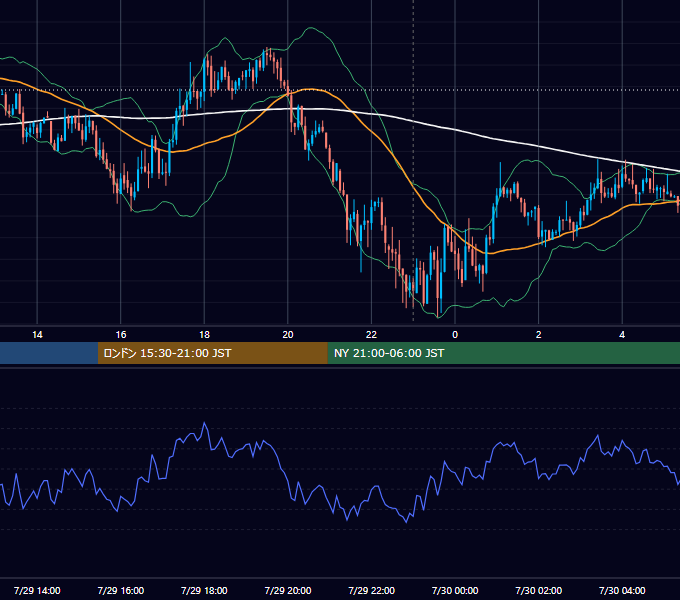
Task: Click the 7/30 00:00 date label
Action: pyautogui.click(x=455, y=590)
